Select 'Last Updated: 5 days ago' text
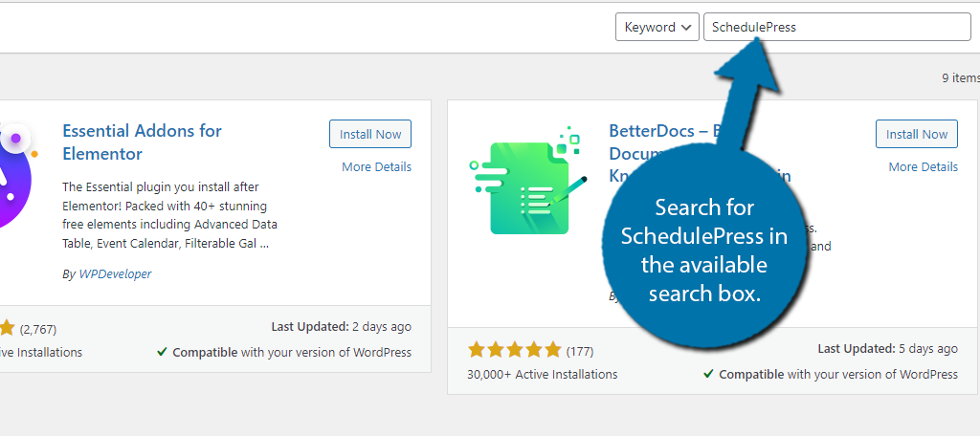The height and width of the screenshot is (436, 980). 887,349
